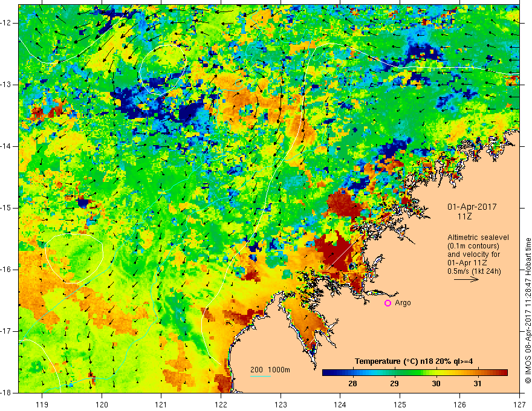The height and width of the screenshot is (411, 532).
Task: Click the colorbar tick label 30
Action: [436, 384]
